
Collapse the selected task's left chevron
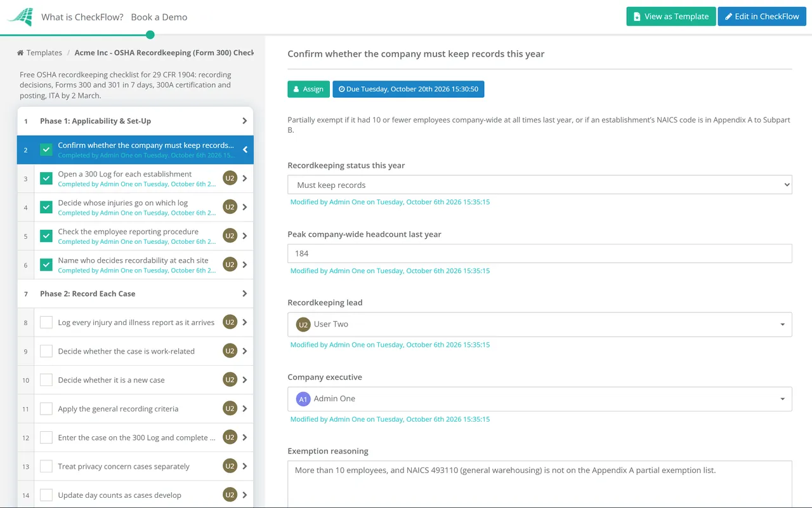coord(245,150)
